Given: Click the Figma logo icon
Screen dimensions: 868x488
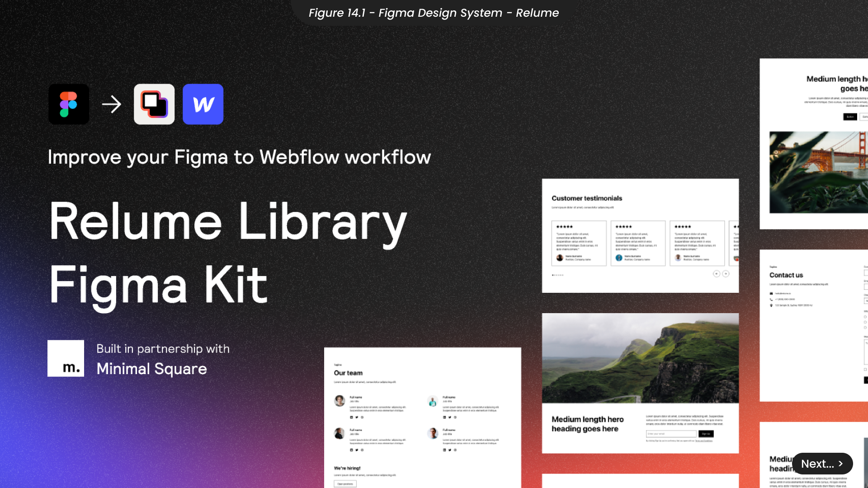Looking at the screenshot, I should [69, 104].
